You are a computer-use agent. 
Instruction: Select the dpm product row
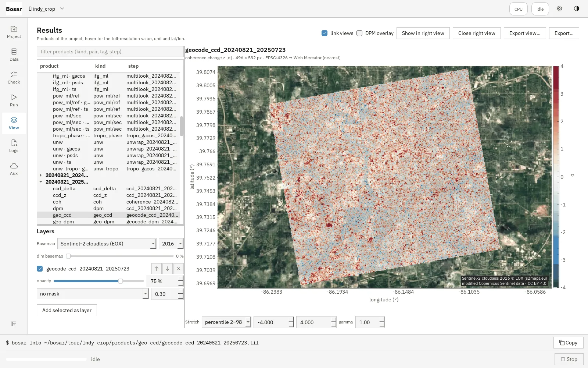(108, 208)
